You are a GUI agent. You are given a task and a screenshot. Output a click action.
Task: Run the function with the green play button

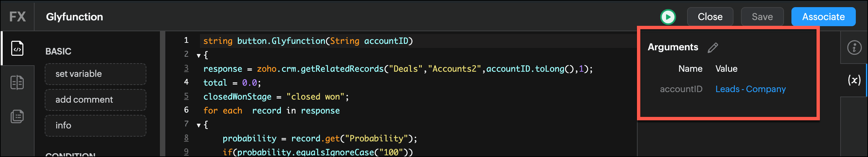coord(668,17)
